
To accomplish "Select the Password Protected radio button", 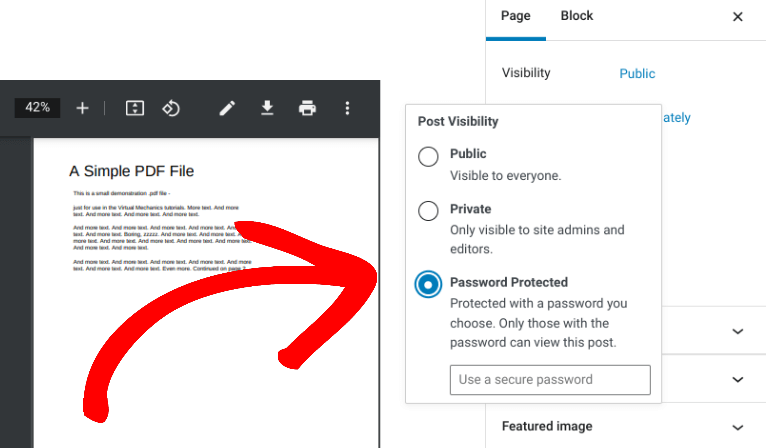I will tap(428, 284).
